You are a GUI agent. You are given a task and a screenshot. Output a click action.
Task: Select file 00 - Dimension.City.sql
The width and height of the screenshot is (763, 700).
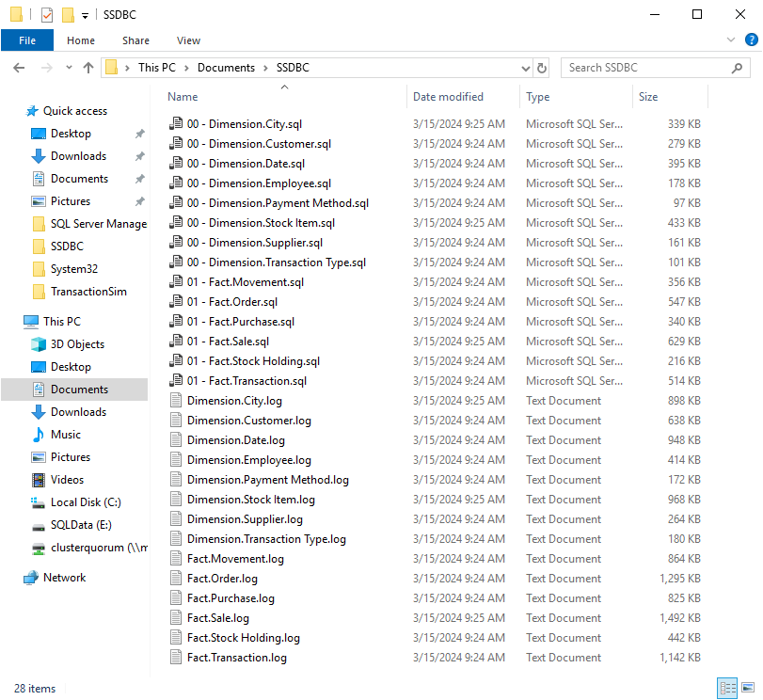245,124
